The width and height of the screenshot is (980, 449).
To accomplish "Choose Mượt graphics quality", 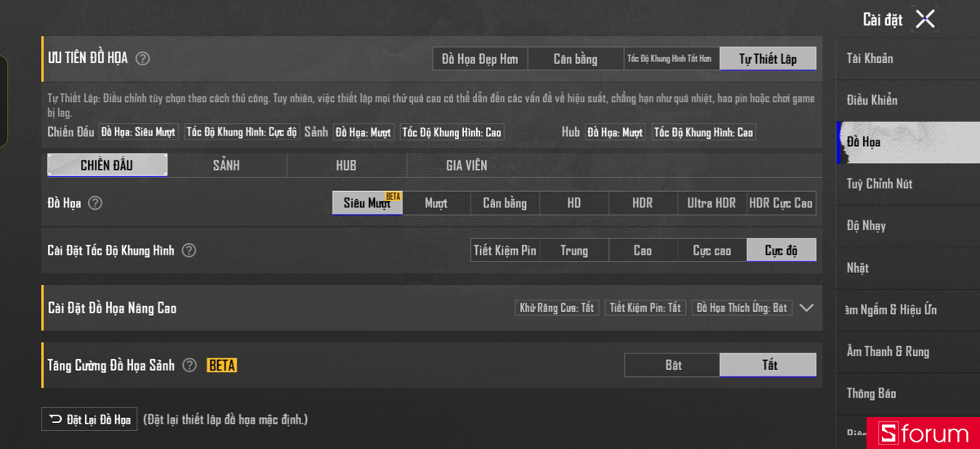I will coord(436,202).
